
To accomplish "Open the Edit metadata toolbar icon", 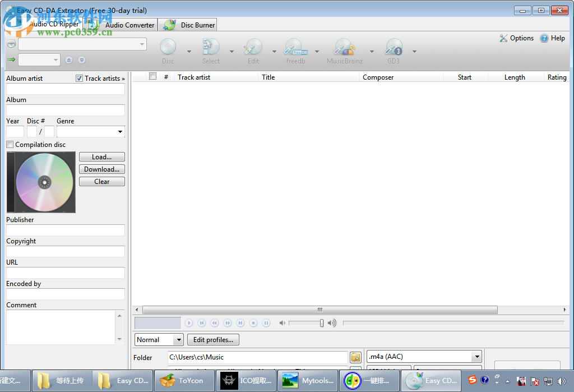I will click(253, 47).
